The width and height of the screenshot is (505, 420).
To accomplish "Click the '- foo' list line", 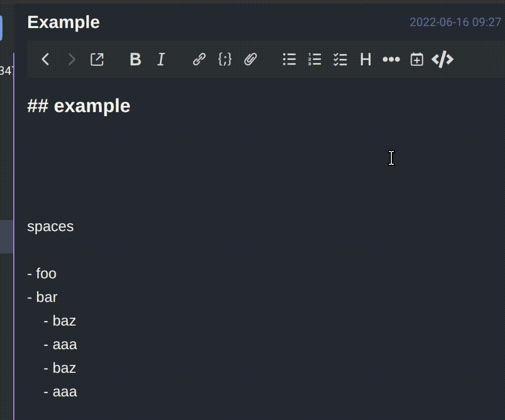I will 42,273.
